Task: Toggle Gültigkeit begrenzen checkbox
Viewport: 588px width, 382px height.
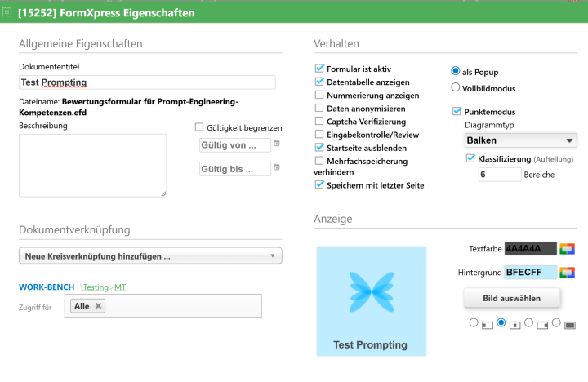Action: [199, 127]
